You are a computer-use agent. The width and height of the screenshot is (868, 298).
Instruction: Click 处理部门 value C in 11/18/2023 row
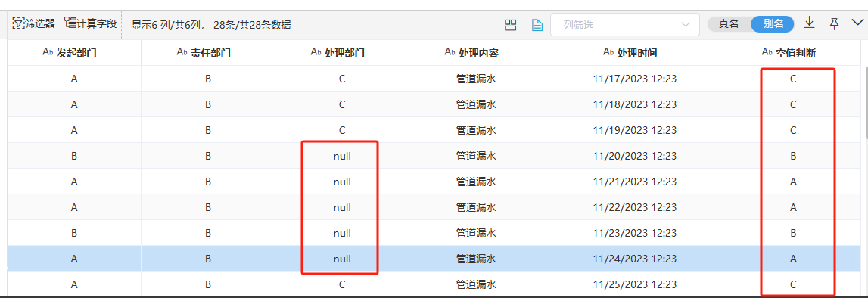(342, 104)
